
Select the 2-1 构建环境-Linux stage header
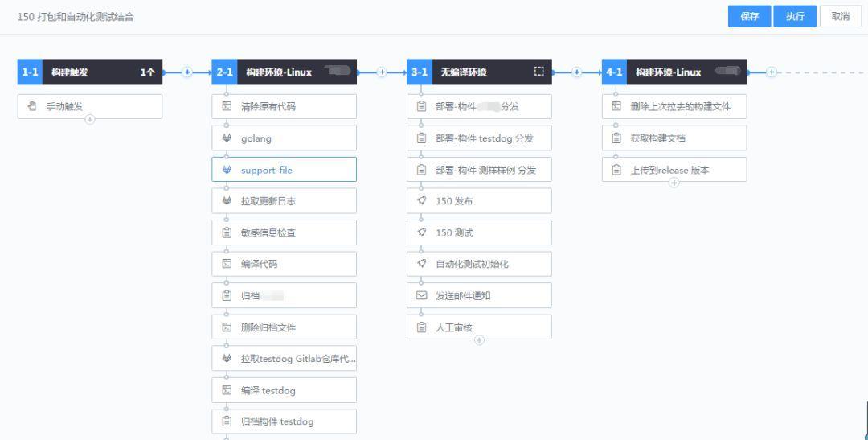click(x=284, y=72)
